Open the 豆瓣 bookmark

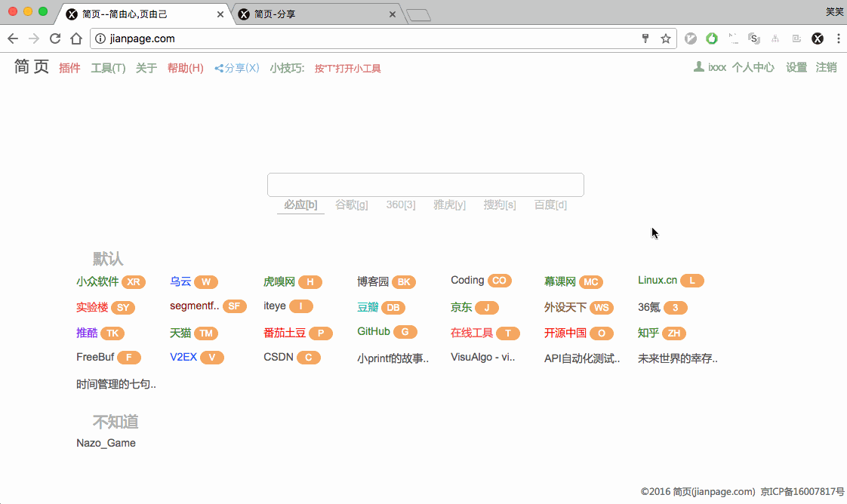(368, 307)
